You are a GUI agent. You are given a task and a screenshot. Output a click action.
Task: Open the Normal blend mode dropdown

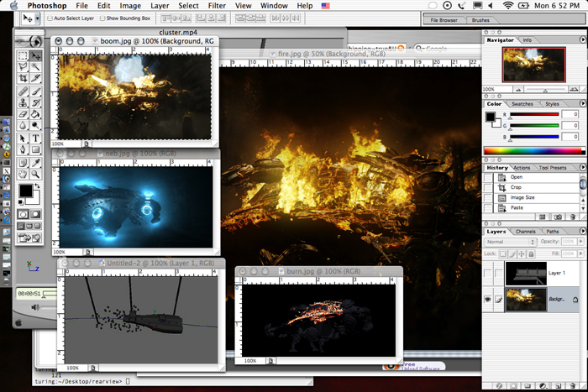(x=511, y=242)
